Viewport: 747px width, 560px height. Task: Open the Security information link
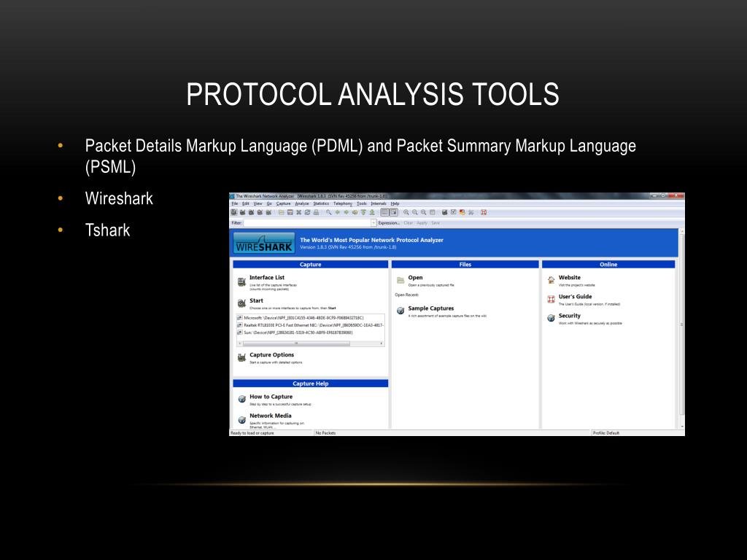click(x=569, y=316)
